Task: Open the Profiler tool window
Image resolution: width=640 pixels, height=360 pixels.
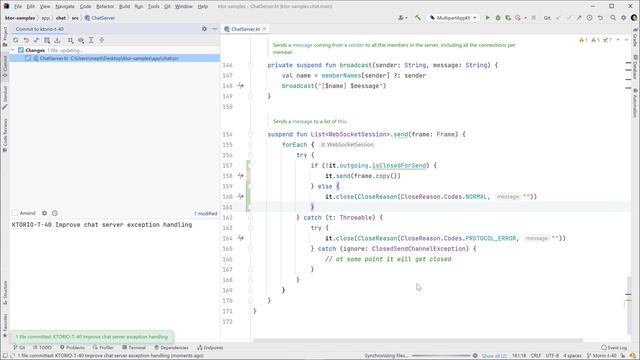Action: tap(103, 348)
